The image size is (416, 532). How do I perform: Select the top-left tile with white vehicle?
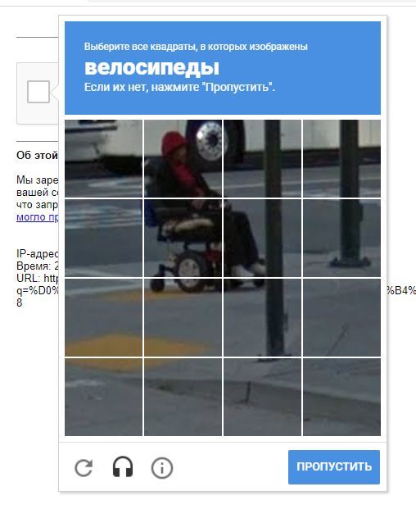point(104,158)
